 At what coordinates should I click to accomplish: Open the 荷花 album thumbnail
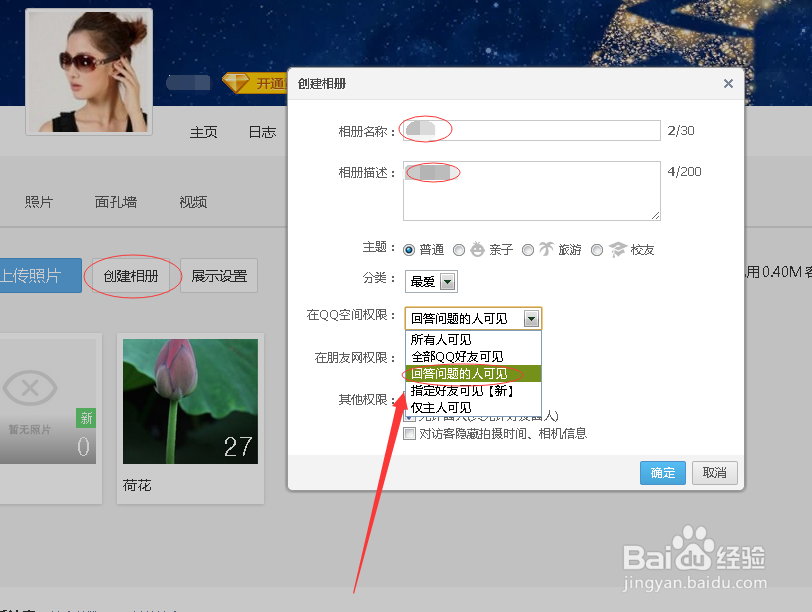pyautogui.click(x=190, y=401)
